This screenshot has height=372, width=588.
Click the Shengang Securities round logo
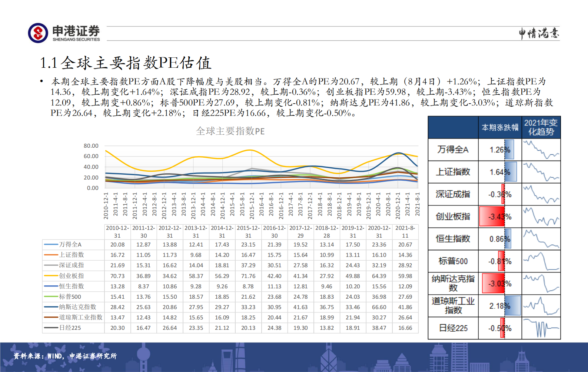tap(38, 33)
